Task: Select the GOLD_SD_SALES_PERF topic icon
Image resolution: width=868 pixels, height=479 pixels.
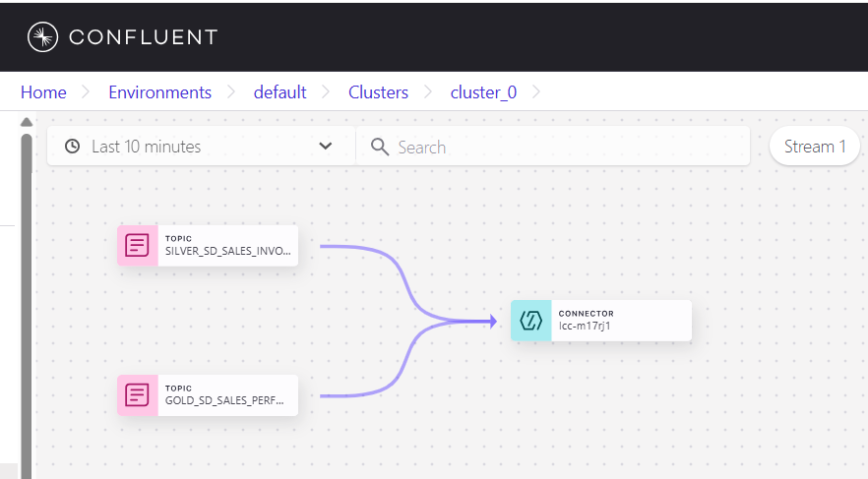Action: [138, 395]
